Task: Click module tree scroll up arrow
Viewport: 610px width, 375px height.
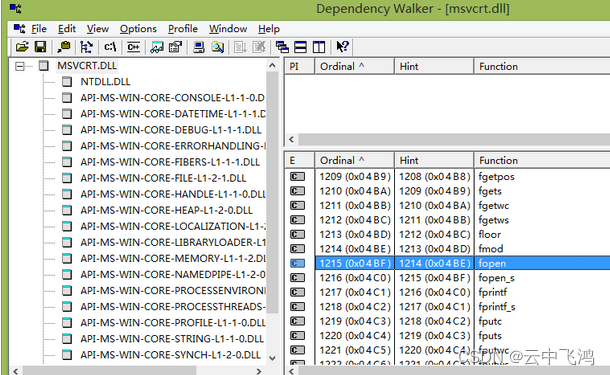Action: click(x=272, y=65)
